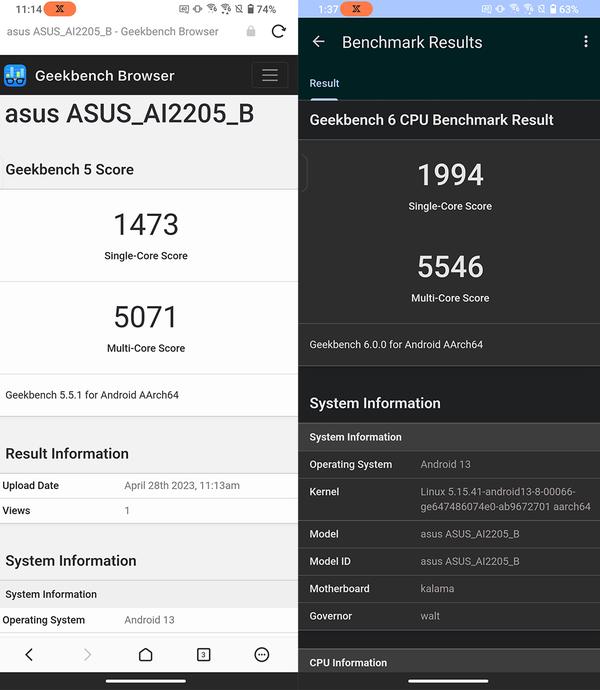Tap the lock icon in address bar

[x=251, y=31]
